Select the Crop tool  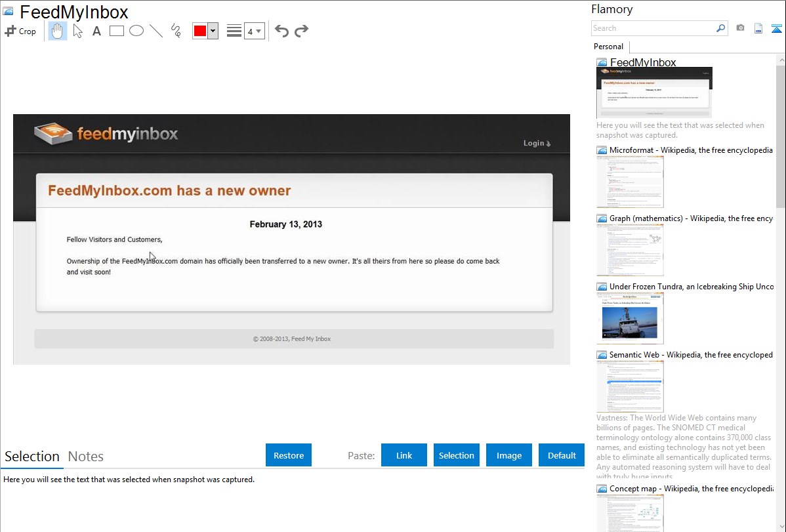[20, 31]
